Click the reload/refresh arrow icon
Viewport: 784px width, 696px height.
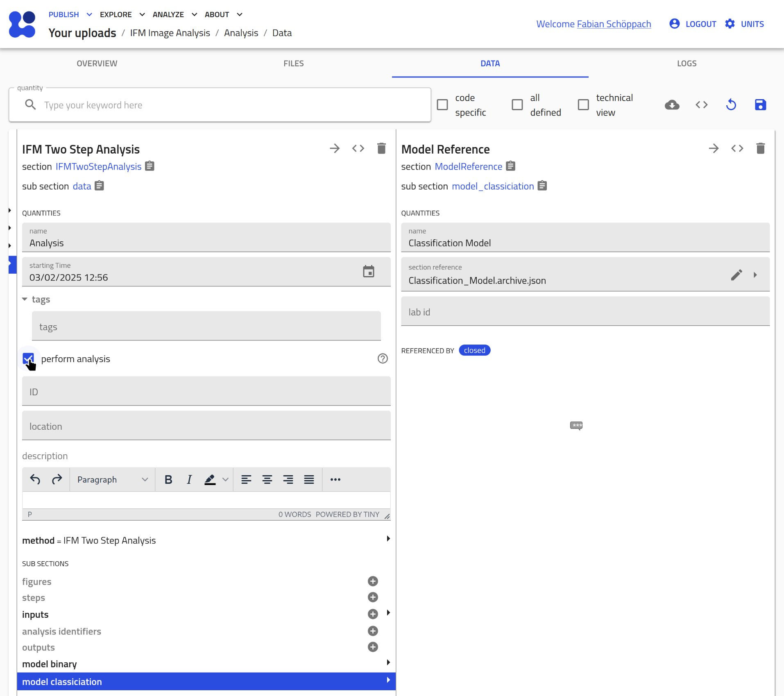coord(731,105)
